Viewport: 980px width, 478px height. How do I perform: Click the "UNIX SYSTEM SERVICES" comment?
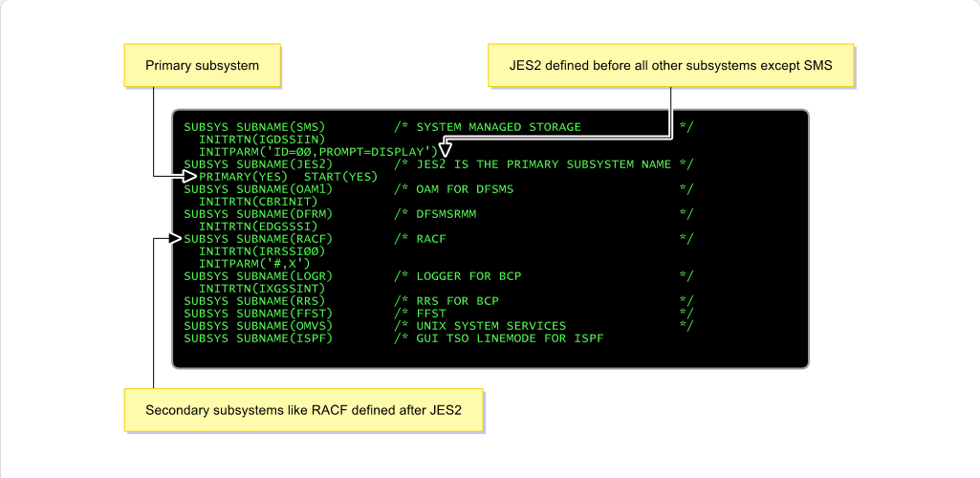click(490, 326)
